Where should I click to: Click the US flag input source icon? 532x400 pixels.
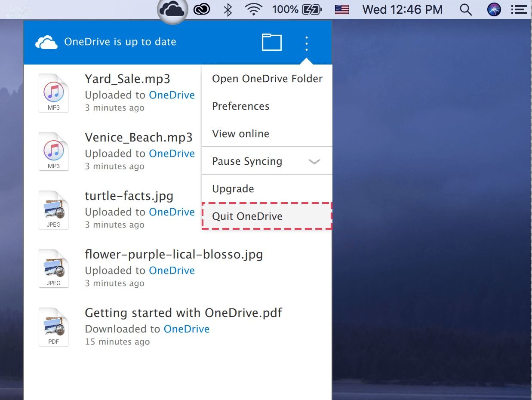point(342,9)
